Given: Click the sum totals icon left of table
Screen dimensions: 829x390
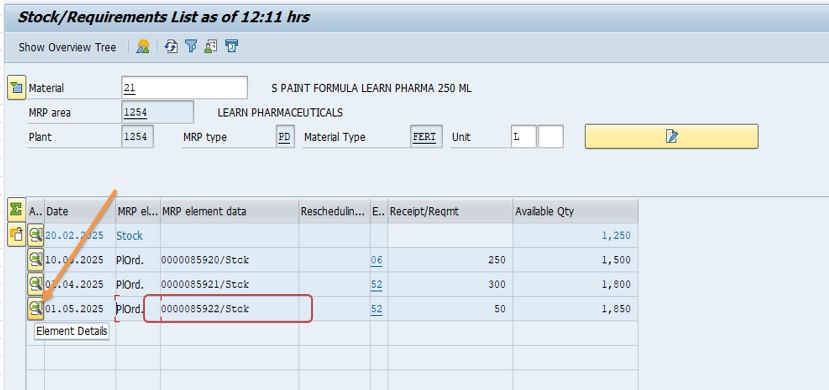Looking at the screenshot, I should point(16,210).
